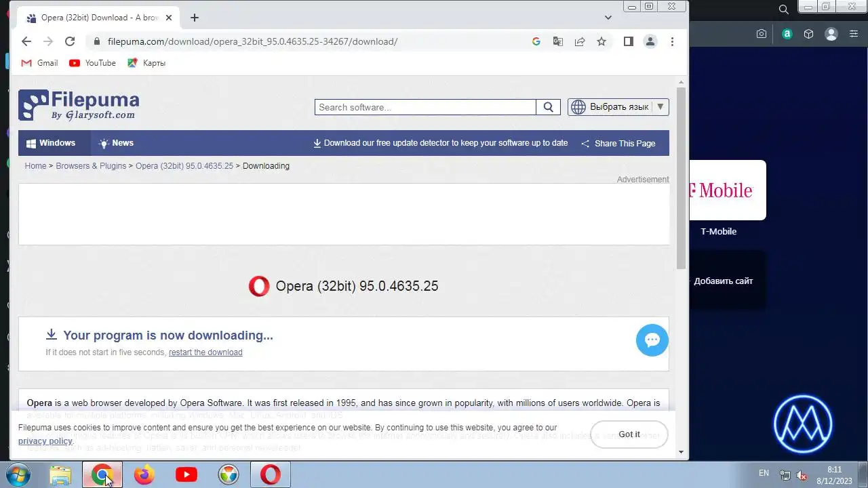868x488 pixels.
Task: Bookmark this page with the star
Action: pyautogui.click(x=601, y=41)
